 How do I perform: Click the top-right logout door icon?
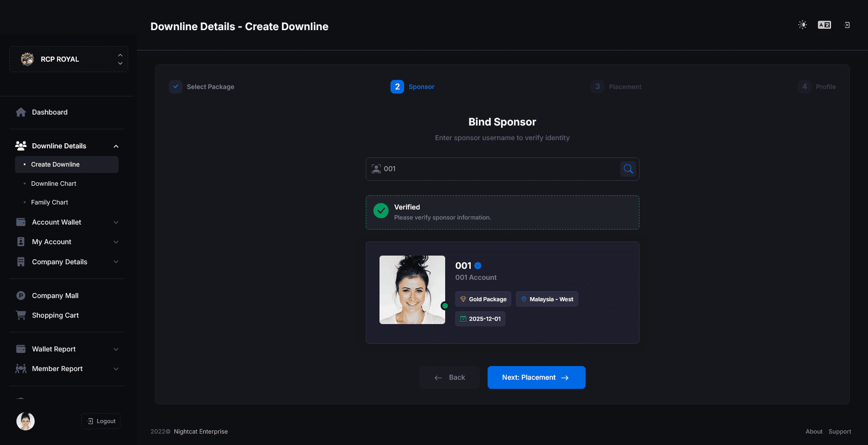[x=847, y=25]
